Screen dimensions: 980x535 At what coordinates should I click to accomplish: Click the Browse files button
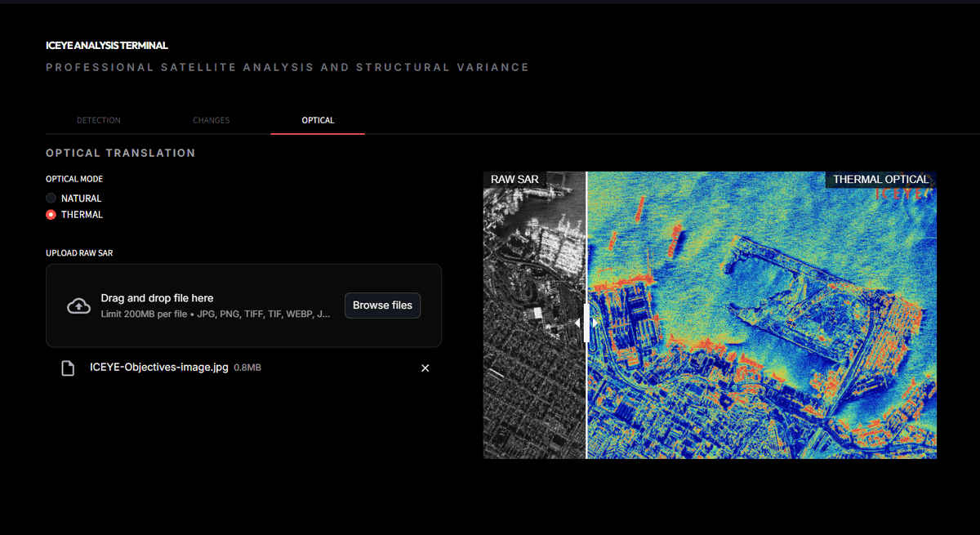382,305
